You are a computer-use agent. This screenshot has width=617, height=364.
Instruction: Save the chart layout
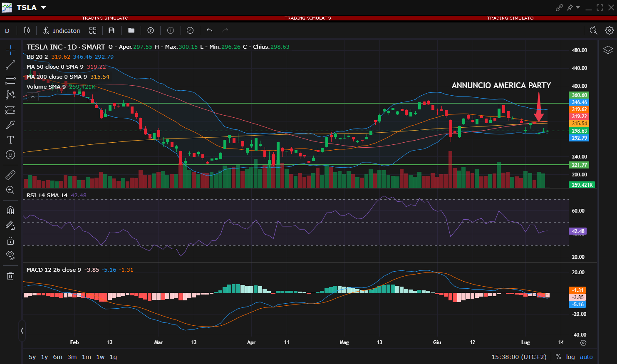[x=112, y=30]
